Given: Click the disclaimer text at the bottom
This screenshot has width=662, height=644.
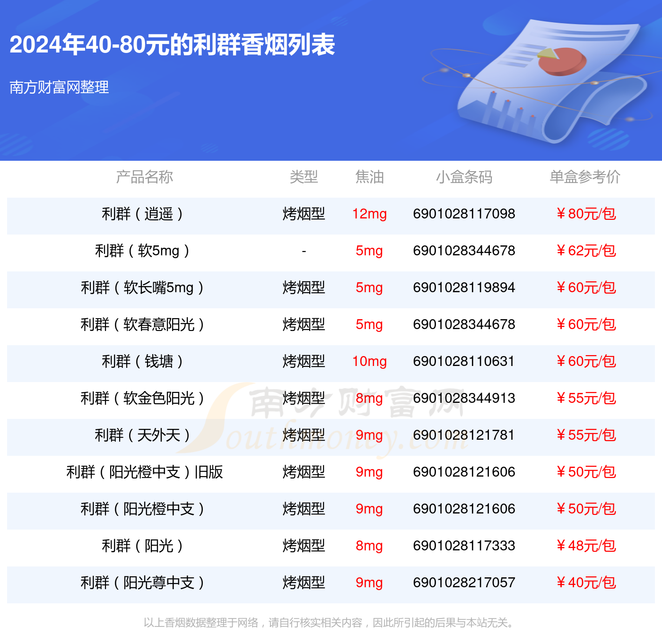Looking at the screenshot, I should (329, 622).
